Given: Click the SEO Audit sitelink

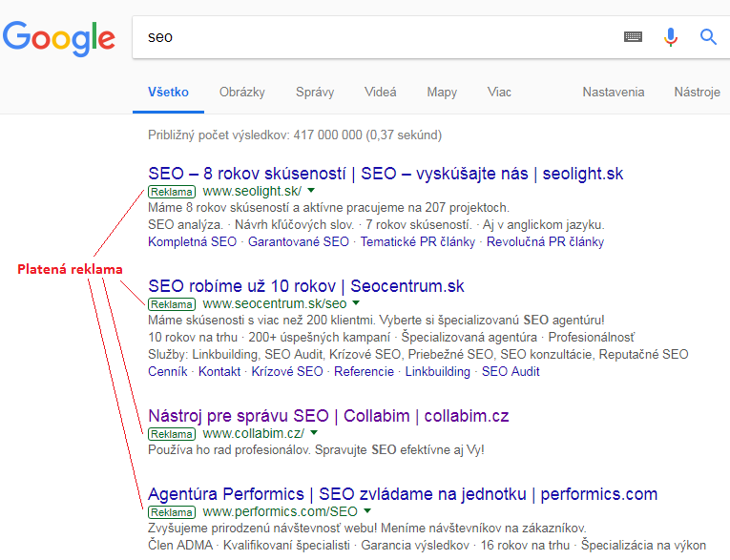Looking at the screenshot, I should (511, 371).
